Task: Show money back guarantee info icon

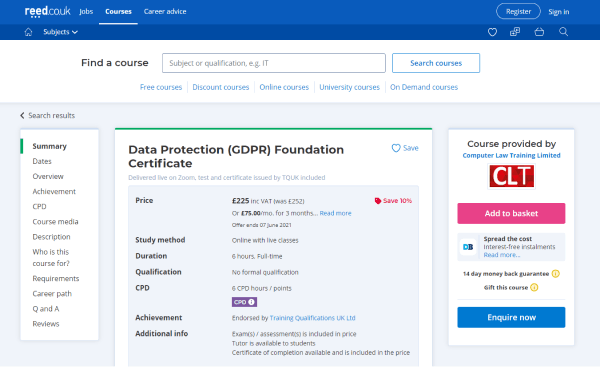Action: click(x=556, y=274)
